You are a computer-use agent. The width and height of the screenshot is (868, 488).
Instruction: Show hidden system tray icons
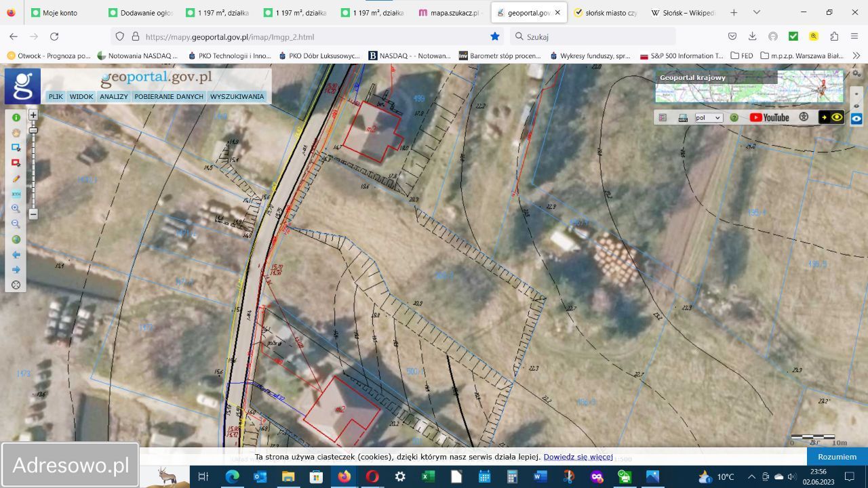pos(751,477)
